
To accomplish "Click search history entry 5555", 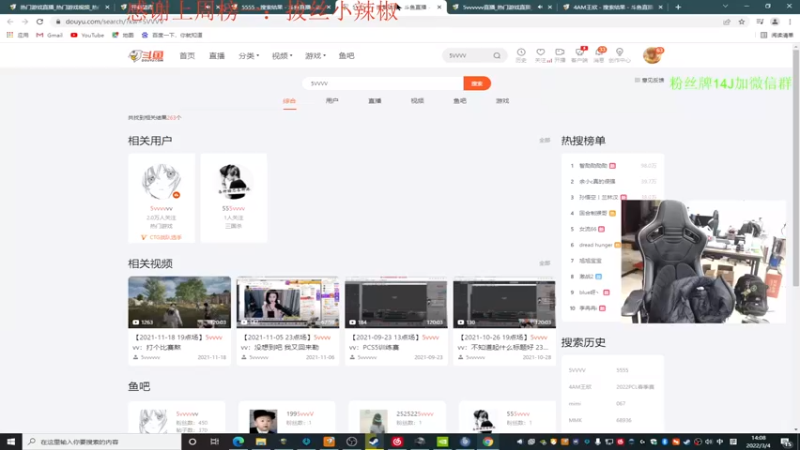I will coord(622,370).
